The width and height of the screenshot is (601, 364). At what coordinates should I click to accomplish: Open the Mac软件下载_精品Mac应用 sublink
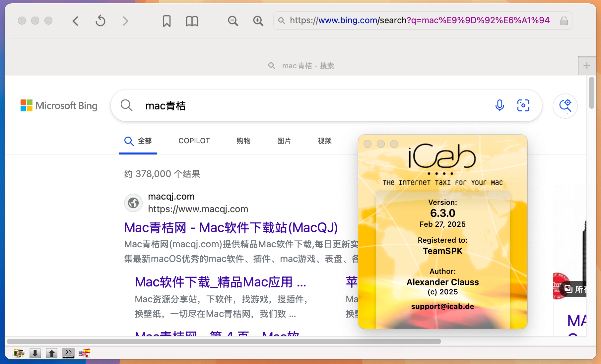(x=220, y=282)
